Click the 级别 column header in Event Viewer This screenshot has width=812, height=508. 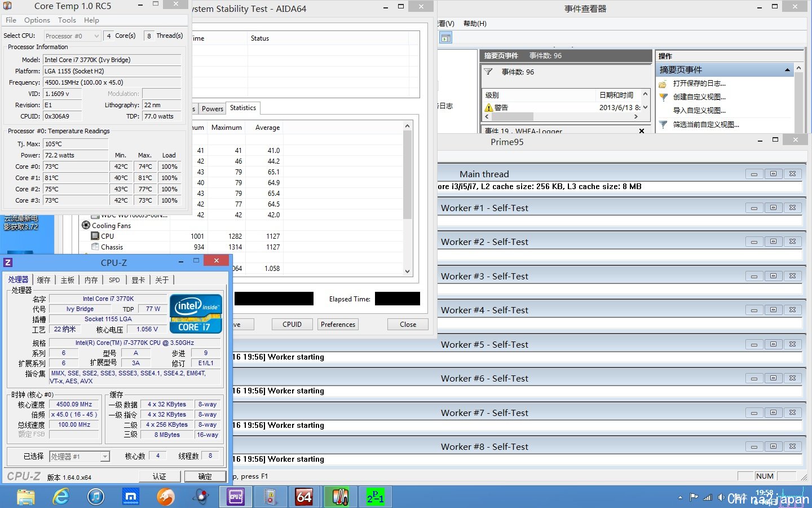tap(539, 95)
